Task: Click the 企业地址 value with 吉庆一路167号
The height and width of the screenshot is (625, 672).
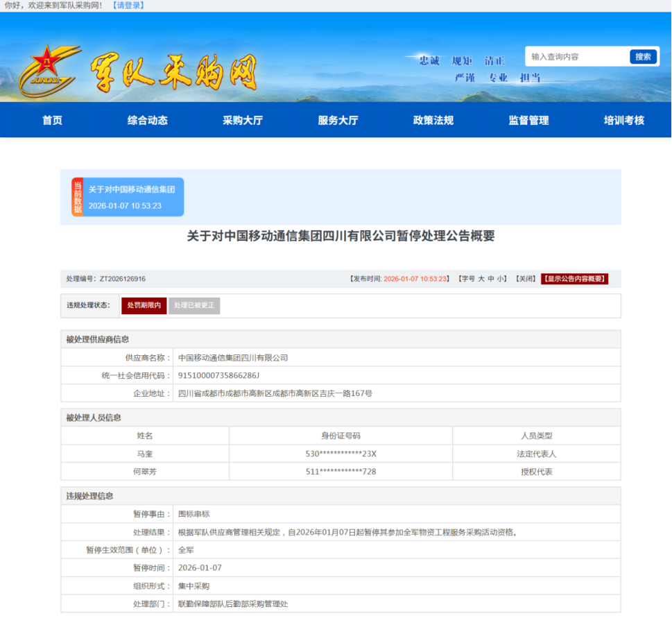Action: (x=275, y=393)
